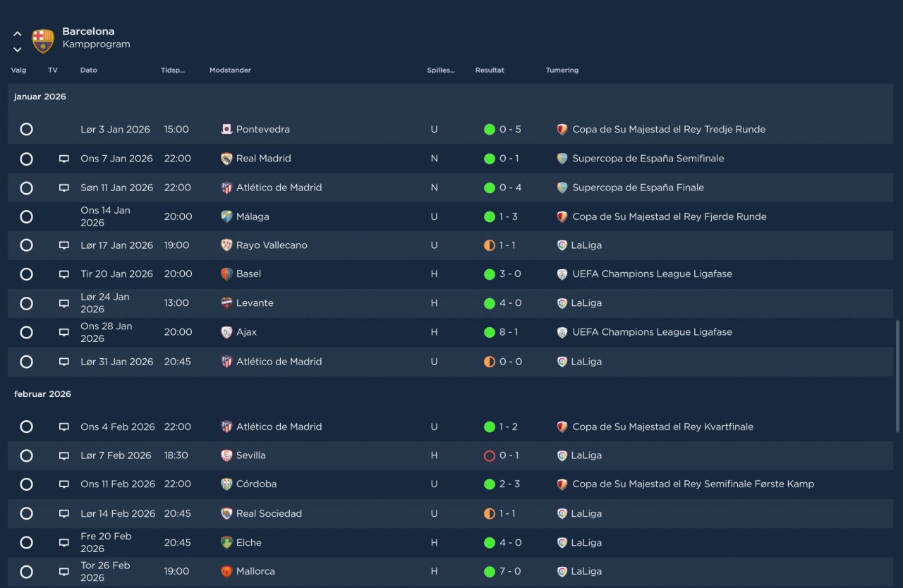Click the Barcelona club crest in the header

(43, 41)
